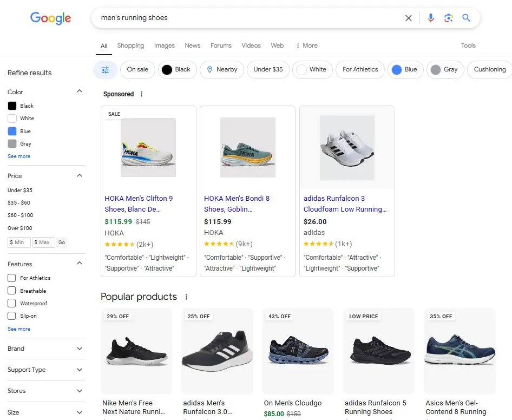Open Google Lens image search icon
The image size is (512, 420).
pos(448,18)
